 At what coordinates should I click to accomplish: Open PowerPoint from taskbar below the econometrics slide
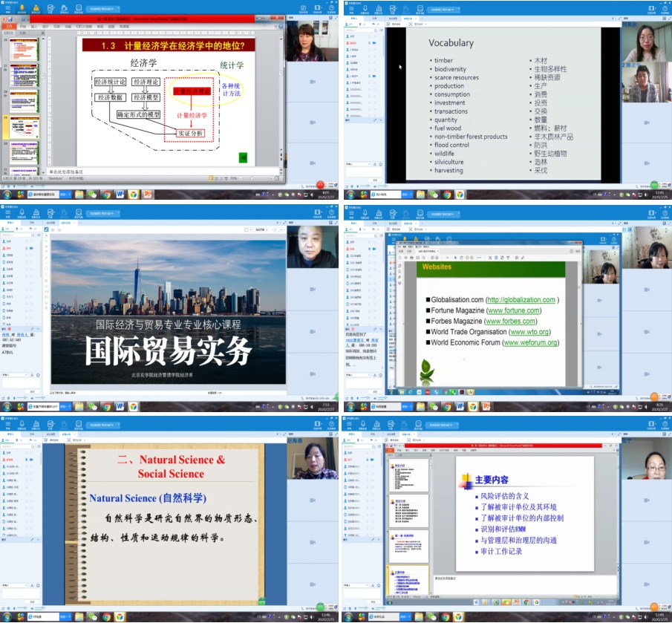click(148, 195)
